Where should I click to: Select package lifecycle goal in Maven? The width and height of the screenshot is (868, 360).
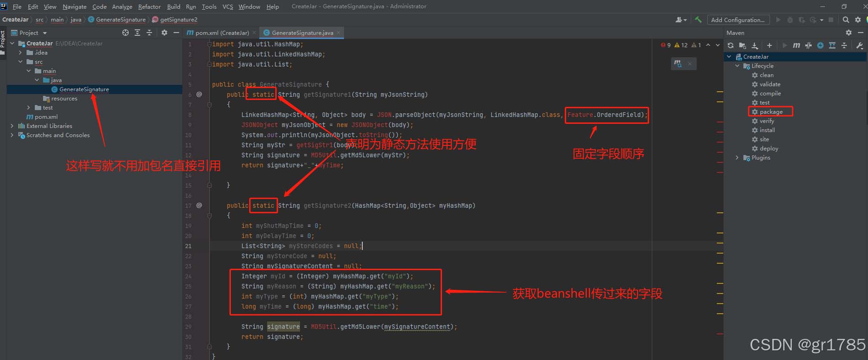[x=771, y=112]
